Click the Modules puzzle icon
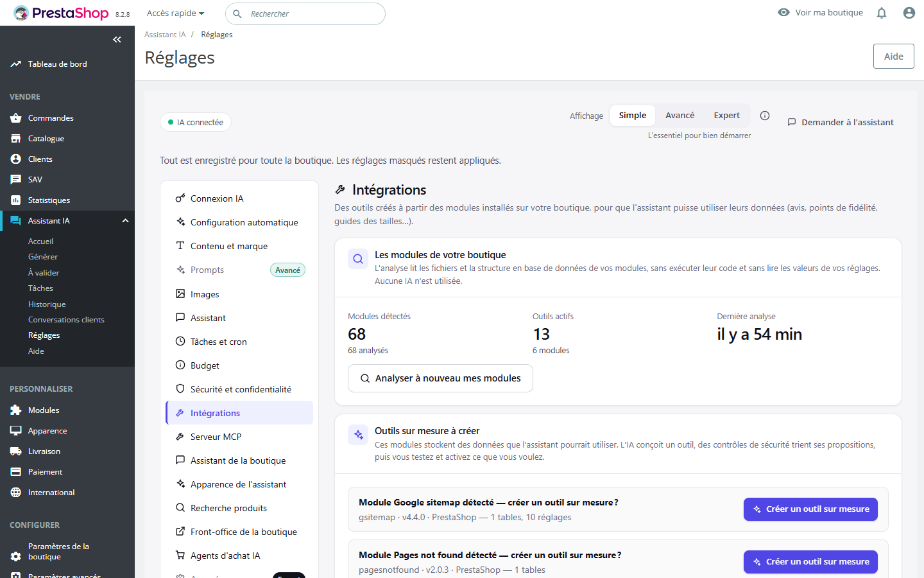This screenshot has height=578, width=924. pos(16,410)
